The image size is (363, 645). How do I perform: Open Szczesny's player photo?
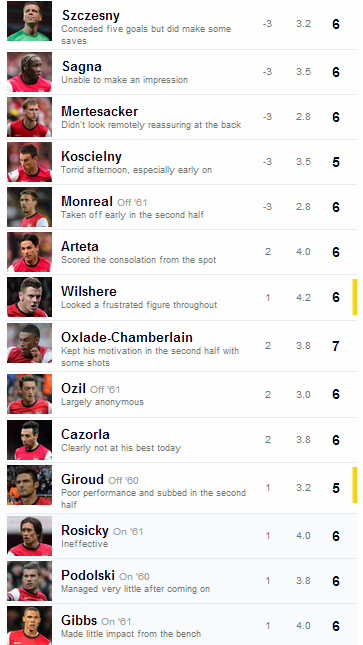pyautogui.click(x=29, y=21)
